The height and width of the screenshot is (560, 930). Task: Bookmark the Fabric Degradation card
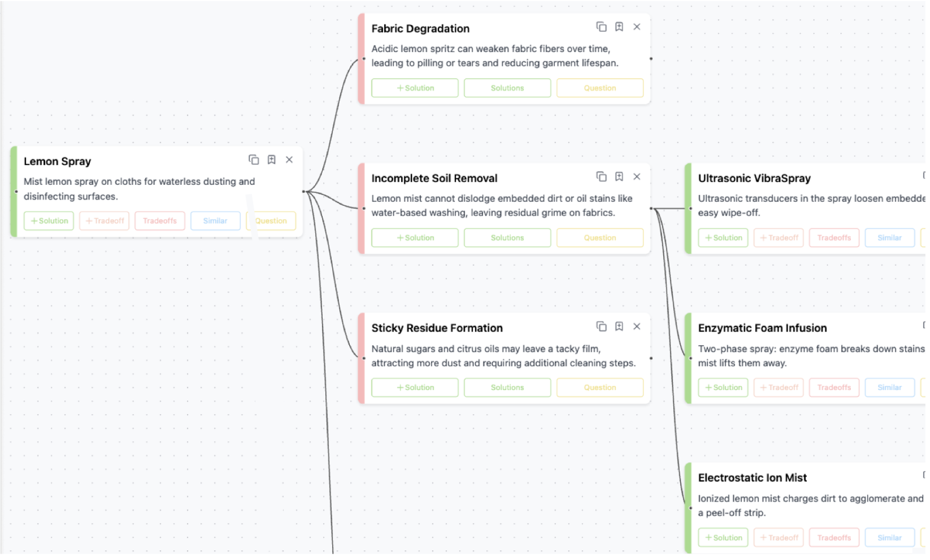click(619, 27)
